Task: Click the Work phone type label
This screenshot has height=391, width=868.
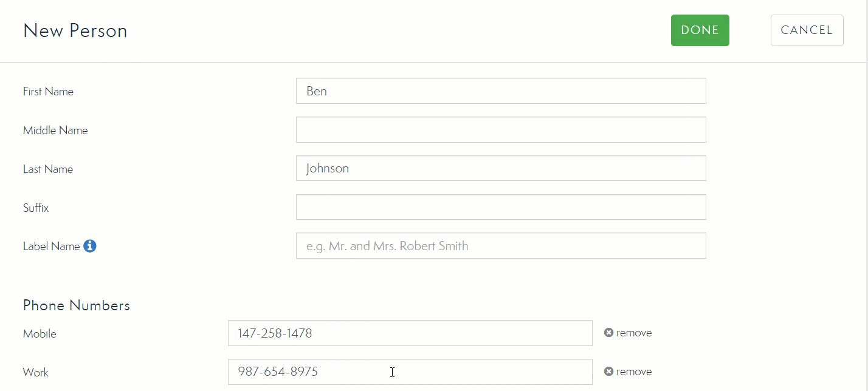Action: click(x=36, y=373)
